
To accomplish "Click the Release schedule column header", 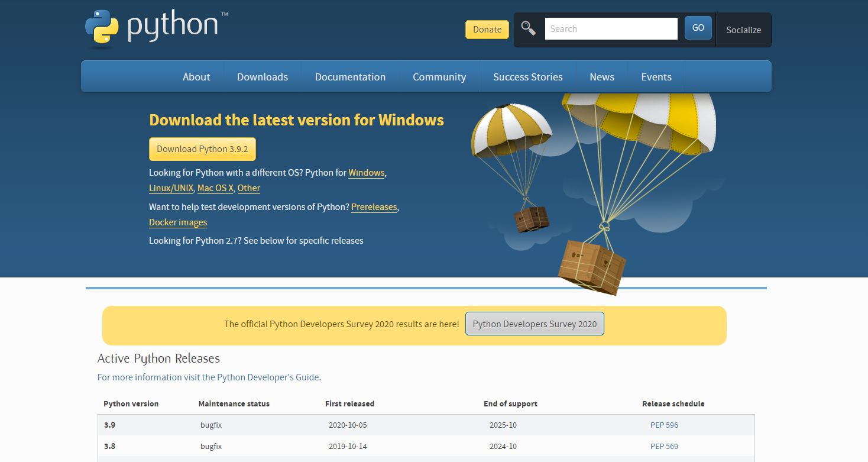I will click(x=673, y=403).
